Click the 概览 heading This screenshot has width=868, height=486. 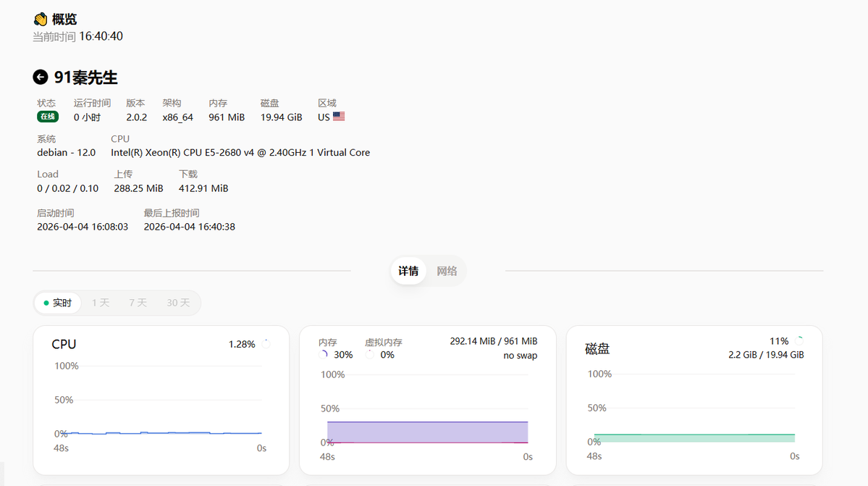tap(64, 20)
